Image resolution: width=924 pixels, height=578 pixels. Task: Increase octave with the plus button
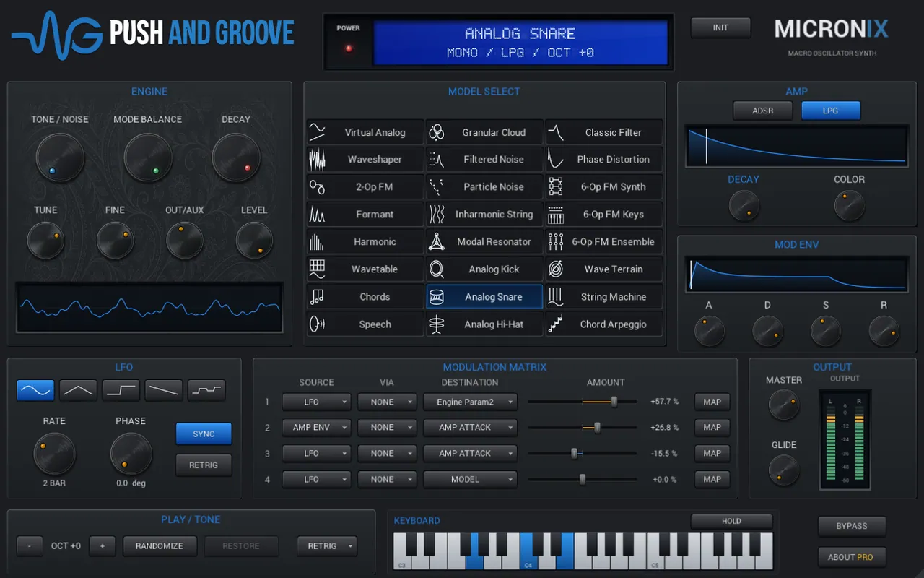tap(102, 546)
